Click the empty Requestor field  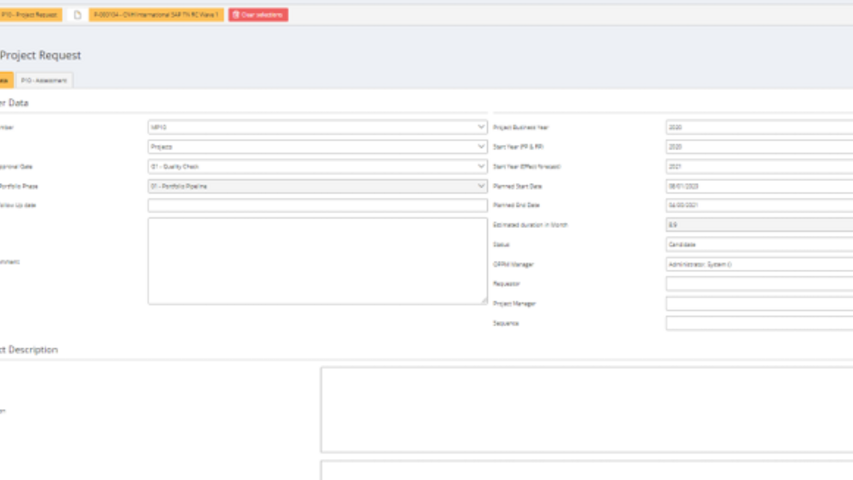tap(759, 284)
